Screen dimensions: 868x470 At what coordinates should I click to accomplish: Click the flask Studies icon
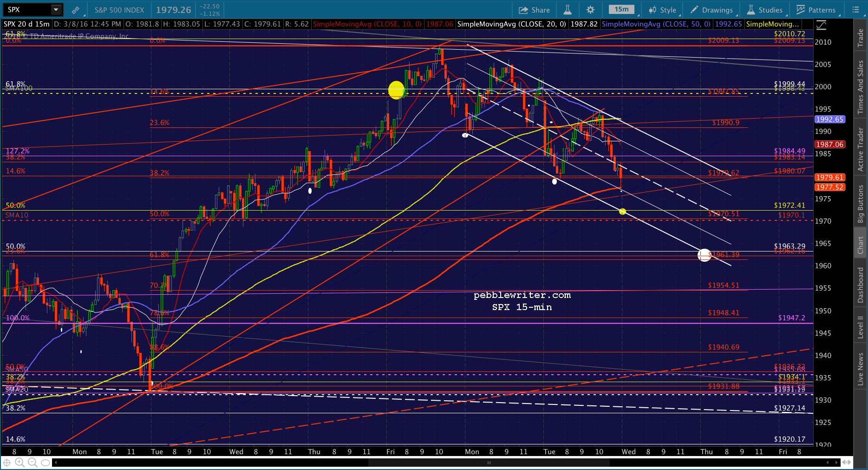point(751,10)
